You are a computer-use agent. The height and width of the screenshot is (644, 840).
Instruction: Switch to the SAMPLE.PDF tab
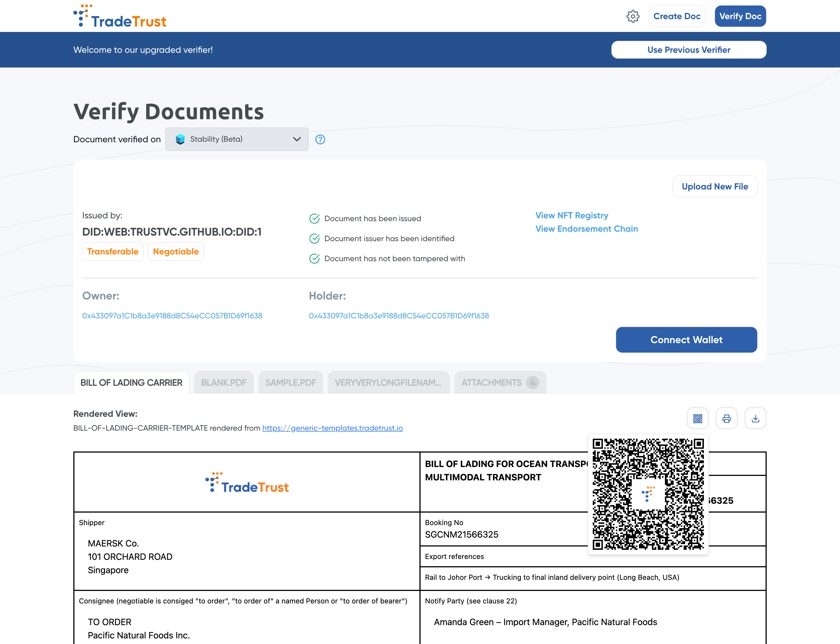pos(291,383)
